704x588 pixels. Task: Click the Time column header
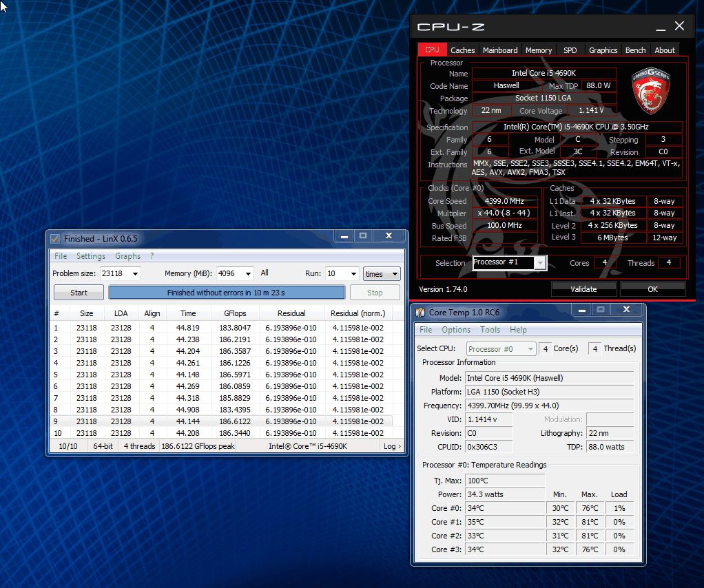(x=187, y=313)
